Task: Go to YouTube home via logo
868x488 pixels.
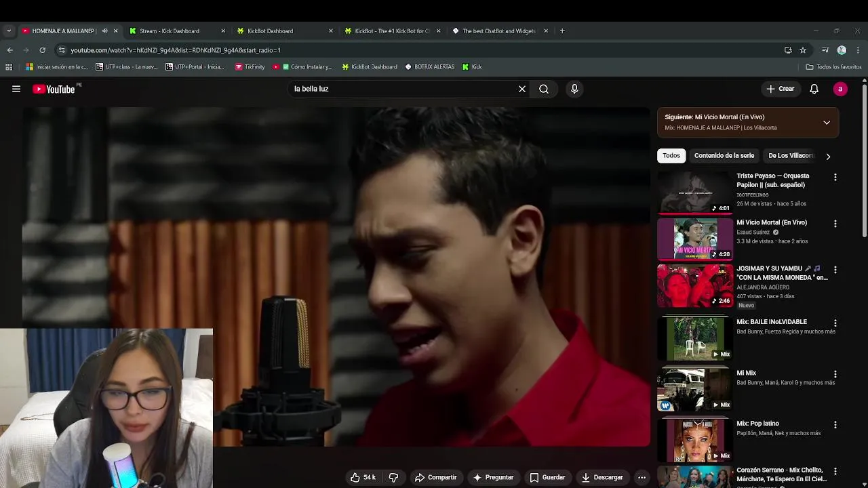Action: (54, 89)
